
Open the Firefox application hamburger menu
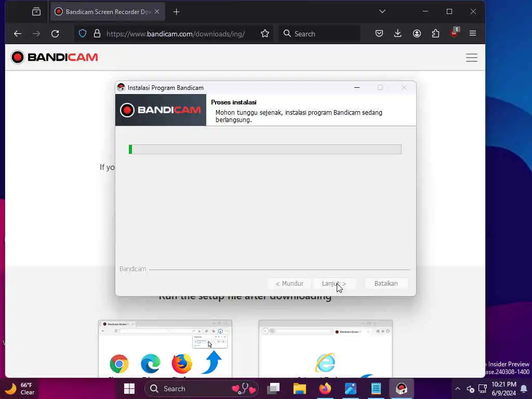[473, 33]
